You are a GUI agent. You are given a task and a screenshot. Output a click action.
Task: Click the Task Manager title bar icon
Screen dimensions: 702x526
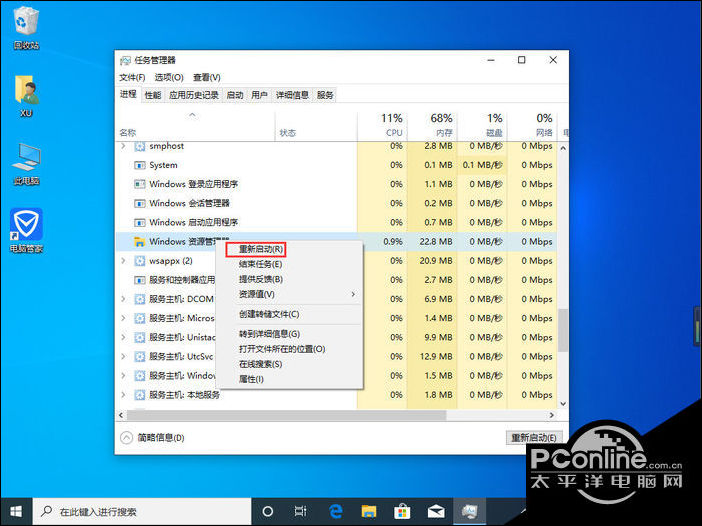pos(125,60)
